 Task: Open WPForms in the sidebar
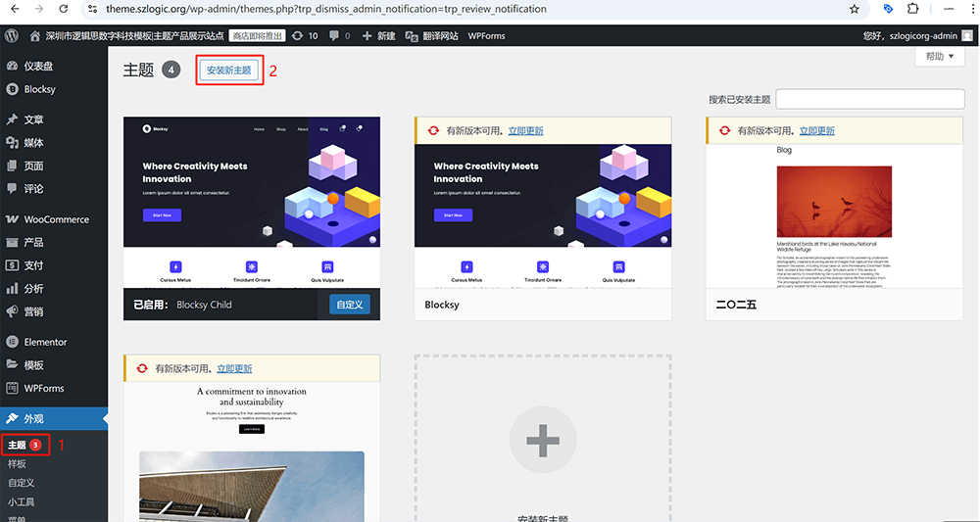(x=54, y=388)
